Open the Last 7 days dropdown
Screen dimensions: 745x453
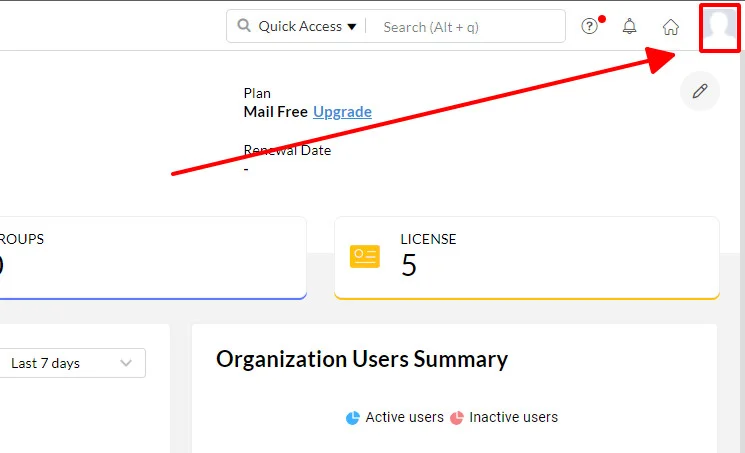(x=71, y=363)
